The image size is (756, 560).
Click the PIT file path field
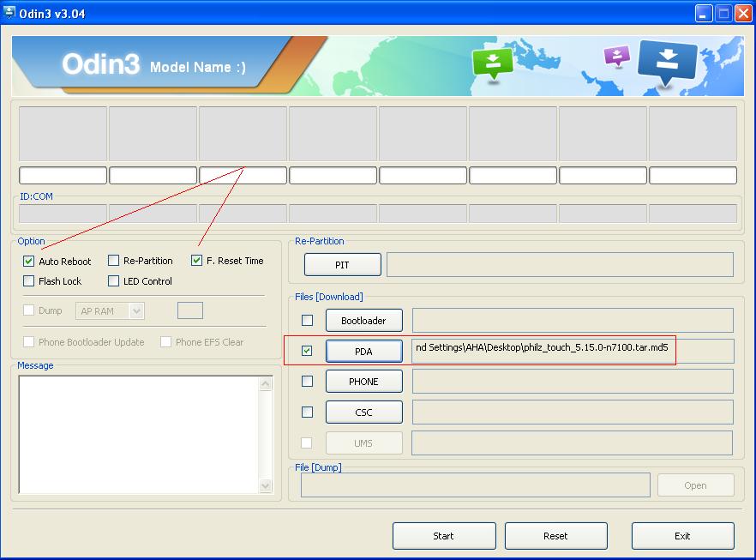coord(560,264)
